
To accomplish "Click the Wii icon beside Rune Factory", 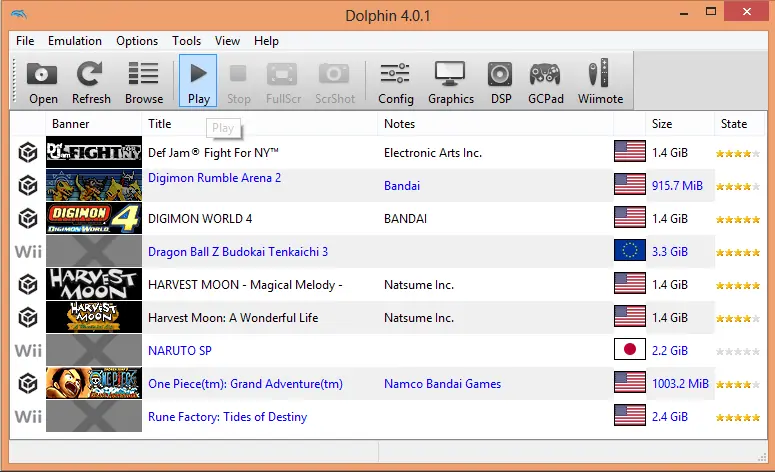I will 28,417.
